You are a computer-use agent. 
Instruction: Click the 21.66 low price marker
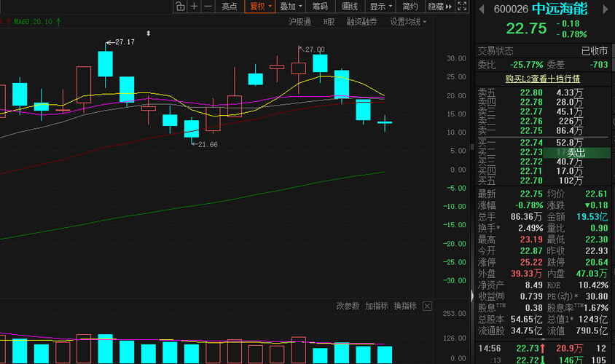coord(204,145)
